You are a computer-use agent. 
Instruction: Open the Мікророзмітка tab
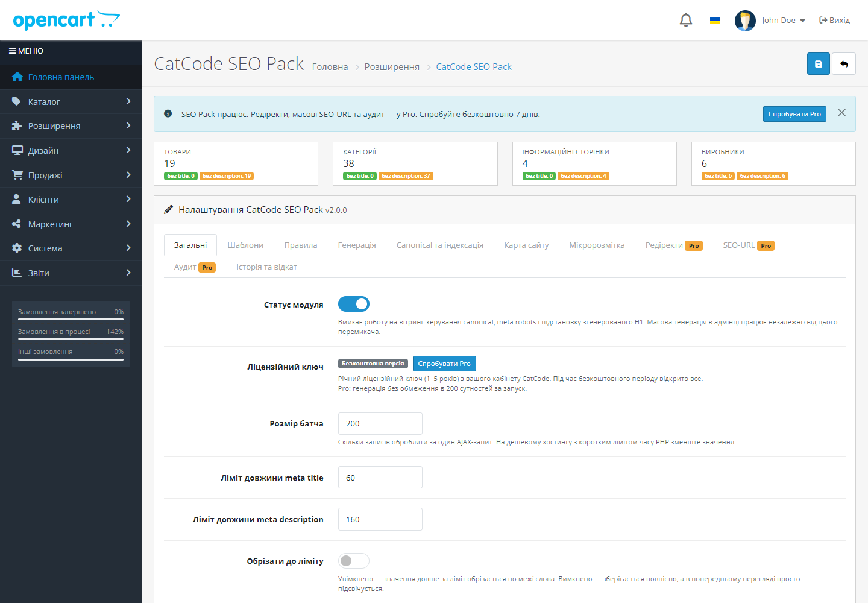pyautogui.click(x=597, y=245)
